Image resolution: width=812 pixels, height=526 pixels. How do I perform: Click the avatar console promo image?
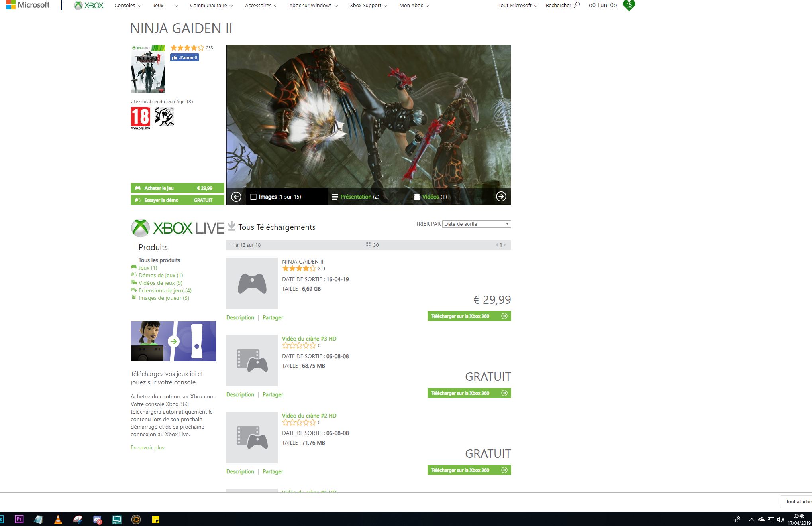click(173, 341)
